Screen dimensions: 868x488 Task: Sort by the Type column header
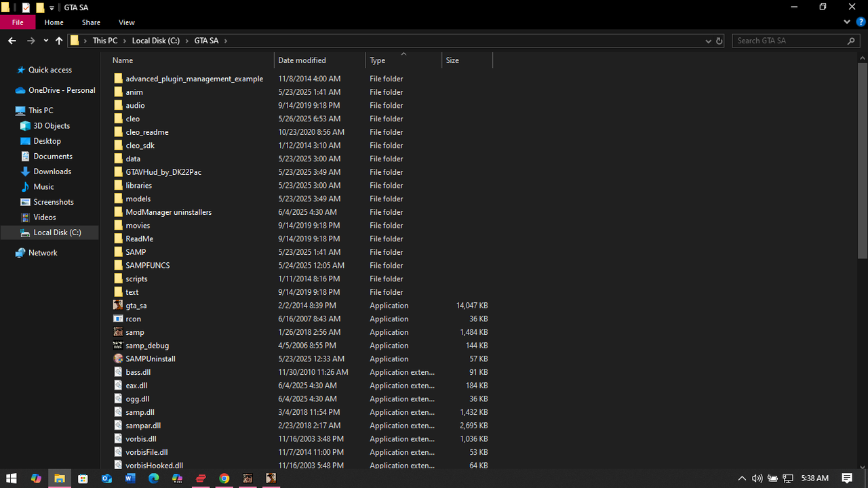tap(403, 60)
